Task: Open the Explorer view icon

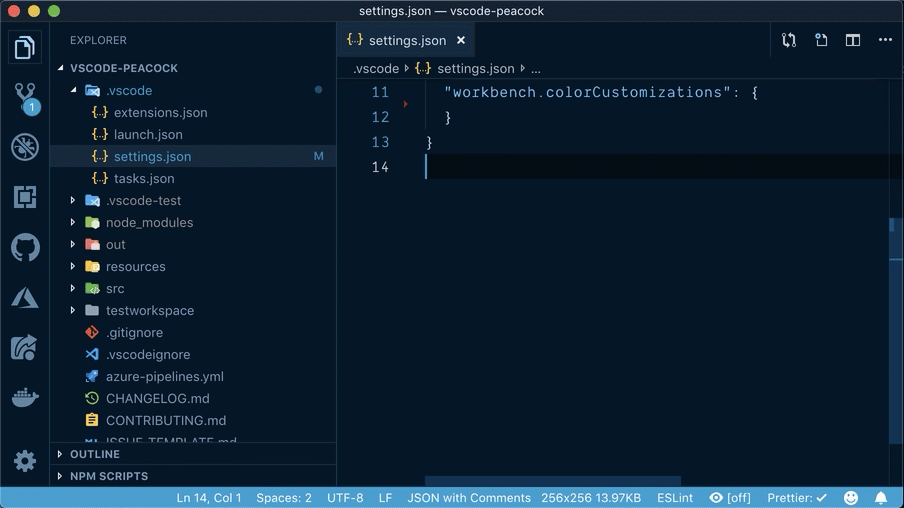Action: (24, 47)
